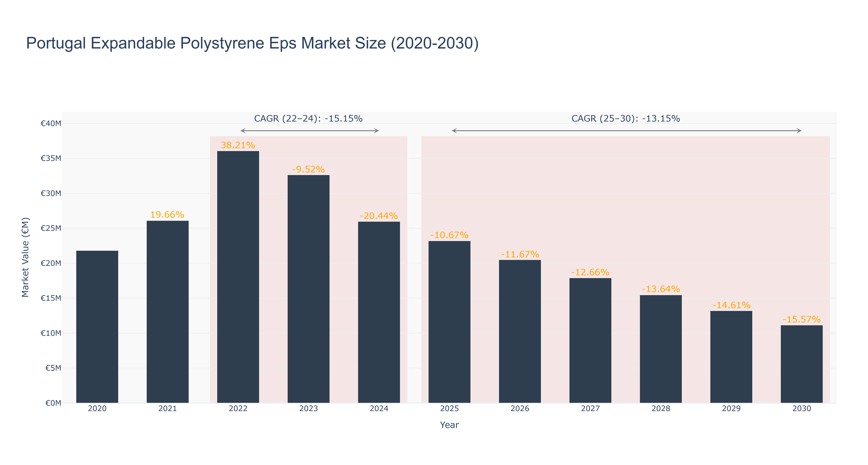Image resolution: width=868 pixels, height=465 pixels.
Task: Click the €20M y-axis tick label
Action: 51,263
